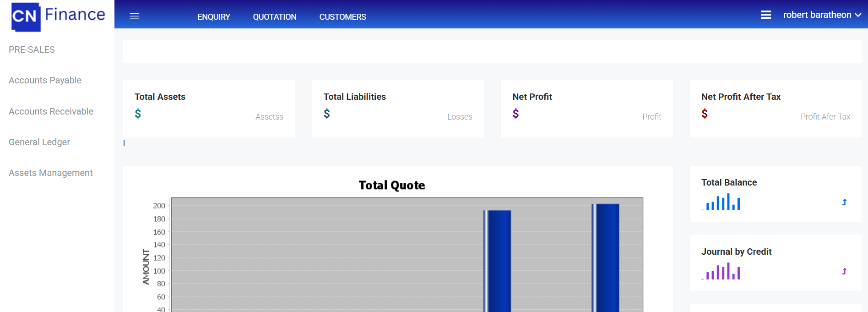Click the rightmost bar in Total Quote chart
This screenshot has width=868, height=312.
(607, 257)
